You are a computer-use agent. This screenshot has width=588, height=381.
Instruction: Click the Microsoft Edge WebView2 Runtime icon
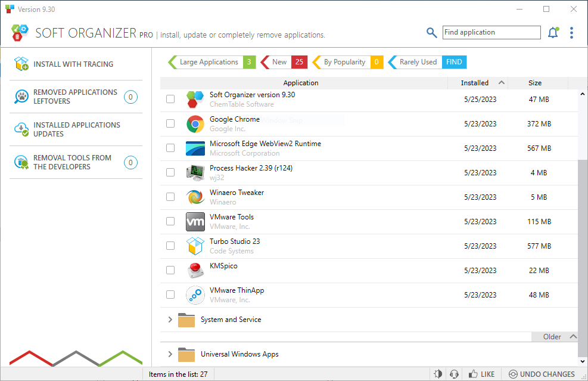pos(195,148)
